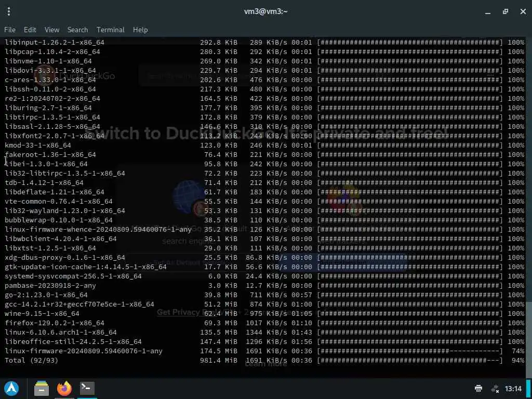
Task: Click the 147.4 MiB libreoffice size value
Action: coord(219,342)
